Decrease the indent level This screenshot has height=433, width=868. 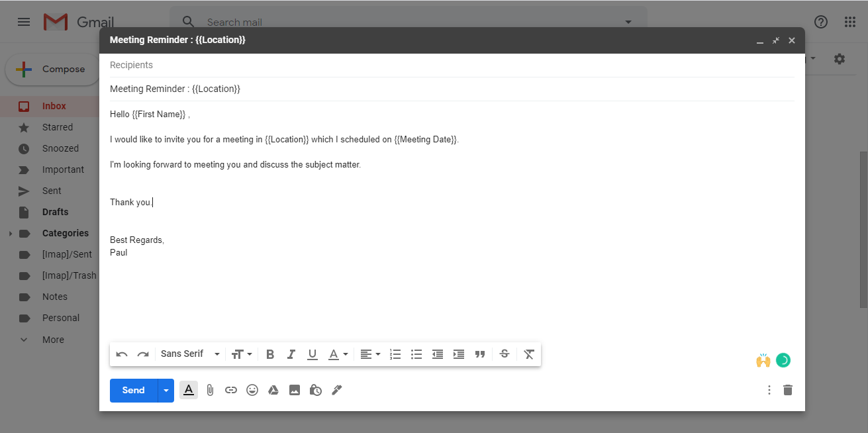tap(438, 354)
